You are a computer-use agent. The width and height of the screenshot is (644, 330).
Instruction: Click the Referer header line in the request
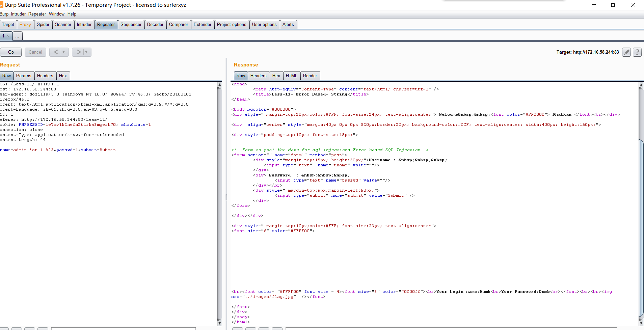tap(54, 119)
